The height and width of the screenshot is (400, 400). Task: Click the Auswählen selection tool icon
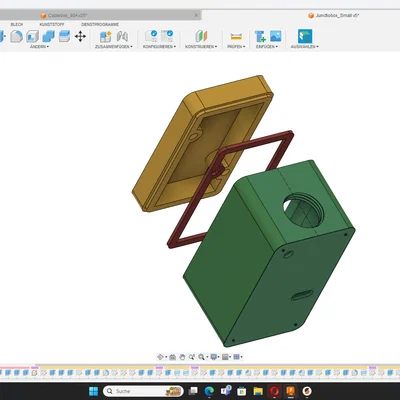[305, 36]
